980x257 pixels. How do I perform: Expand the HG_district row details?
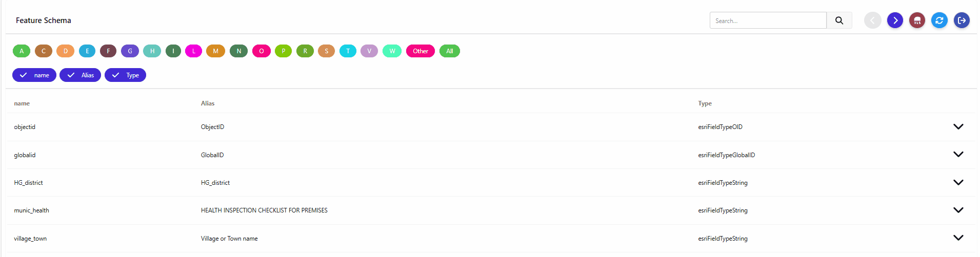958,182
